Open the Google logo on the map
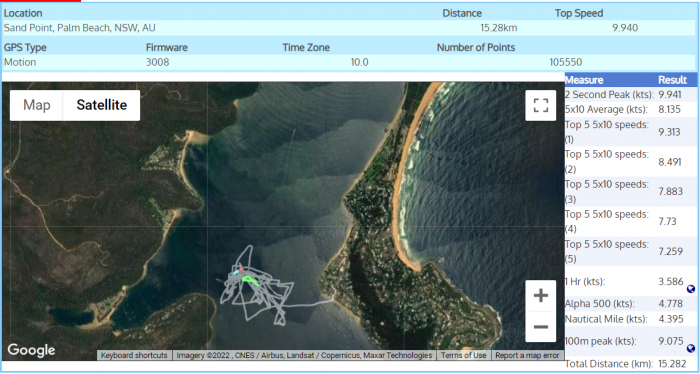Screen dimensions: 700x374 pyautogui.click(x=31, y=350)
